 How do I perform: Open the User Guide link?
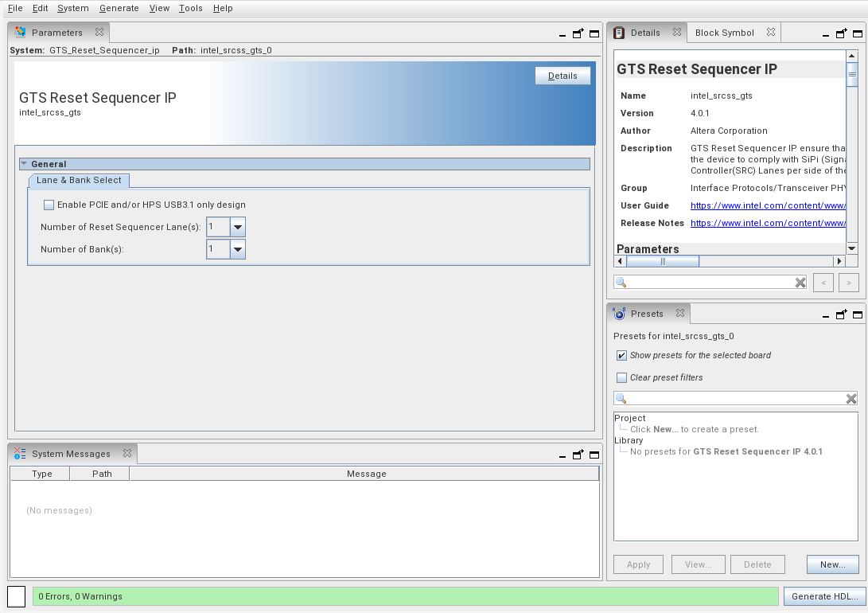pos(768,205)
